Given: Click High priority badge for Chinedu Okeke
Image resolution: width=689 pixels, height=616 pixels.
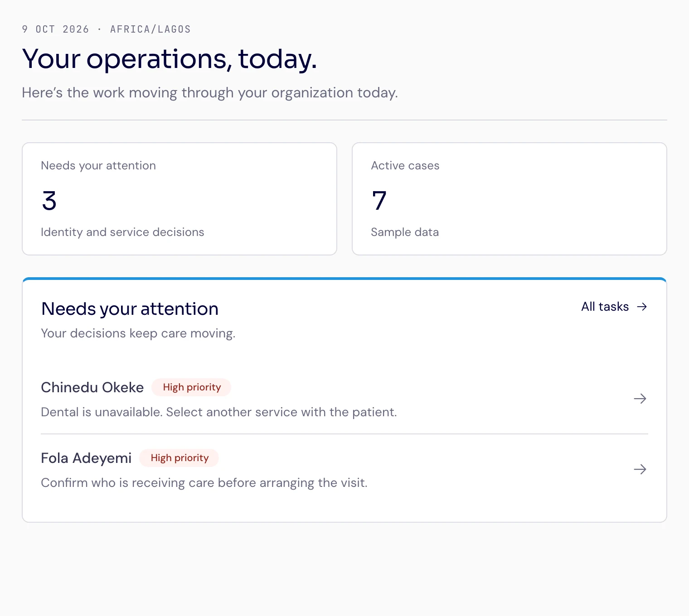Looking at the screenshot, I should coord(191,387).
